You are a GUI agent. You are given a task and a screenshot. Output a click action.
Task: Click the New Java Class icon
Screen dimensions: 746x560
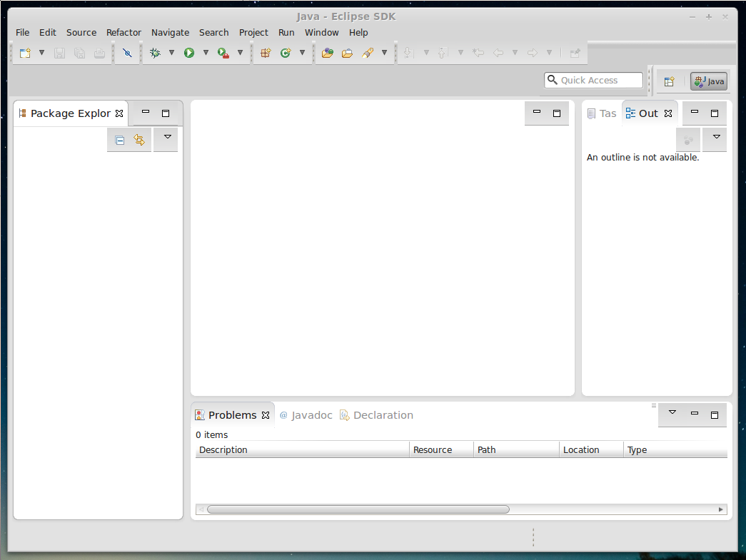pyautogui.click(x=286, y=53)
